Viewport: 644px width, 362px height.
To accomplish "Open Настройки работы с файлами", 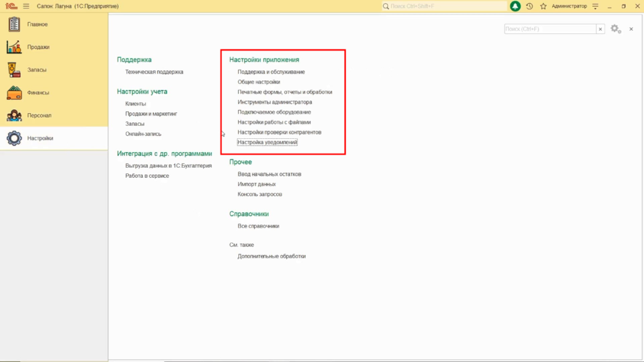I will pyautogui.click(x=274, y=122).
